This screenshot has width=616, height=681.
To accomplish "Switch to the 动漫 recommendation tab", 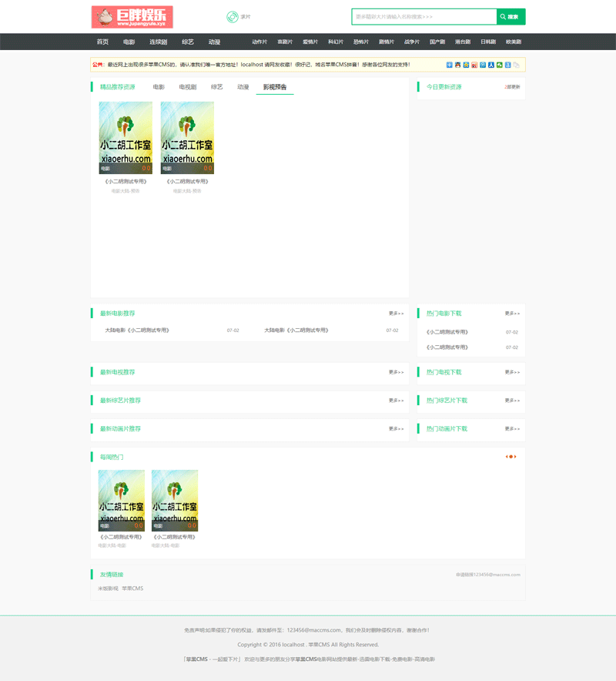I will pyautogui.click(x=243, y=87).
